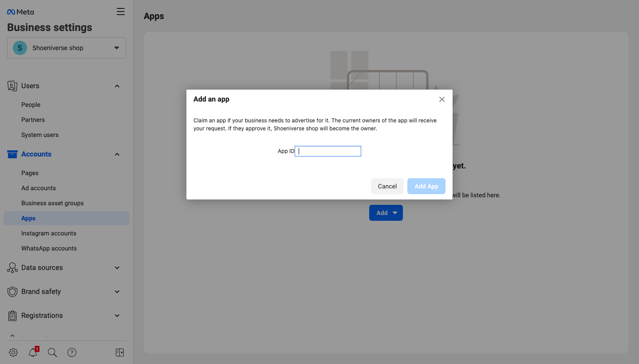Open Ad accounts page

pyautogui.click(x=39, y=188)
